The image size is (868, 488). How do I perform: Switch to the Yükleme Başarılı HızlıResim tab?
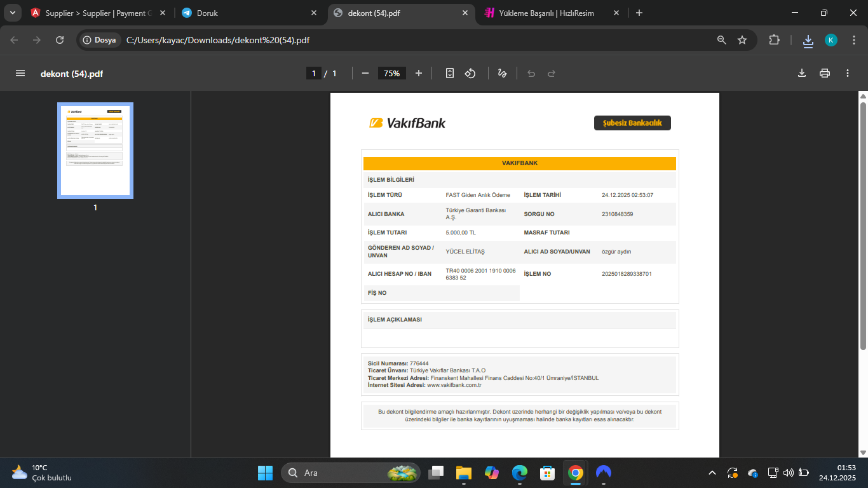(x=552, y=13)
